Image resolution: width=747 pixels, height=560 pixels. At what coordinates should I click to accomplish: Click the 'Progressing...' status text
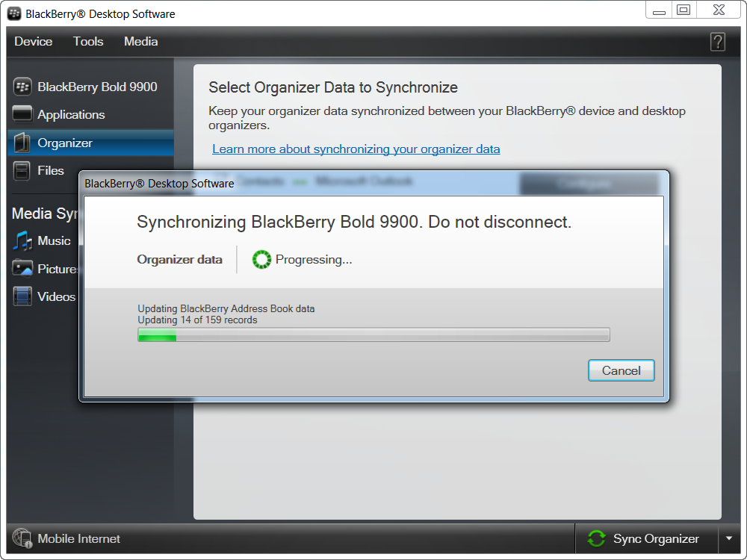(x=314, y=260)
